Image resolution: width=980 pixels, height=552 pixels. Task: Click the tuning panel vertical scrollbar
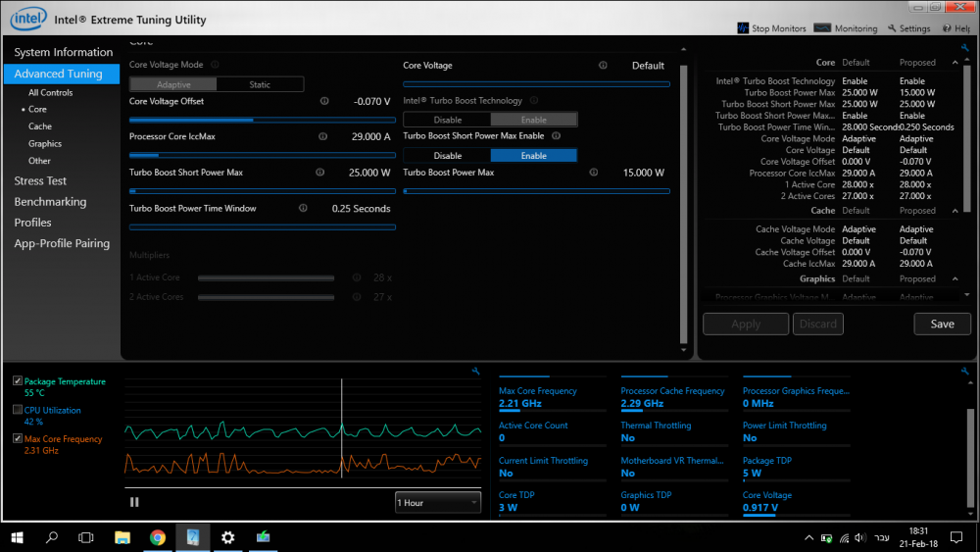click(683, 203)
